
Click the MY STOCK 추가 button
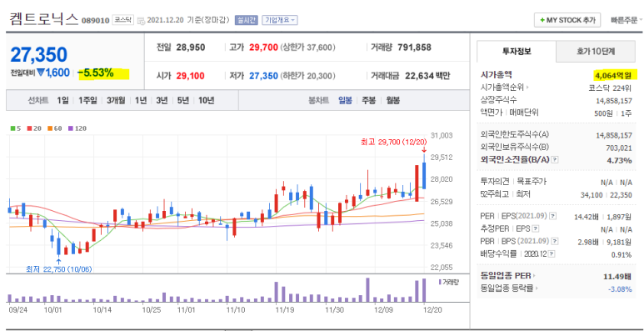(567, 20)
